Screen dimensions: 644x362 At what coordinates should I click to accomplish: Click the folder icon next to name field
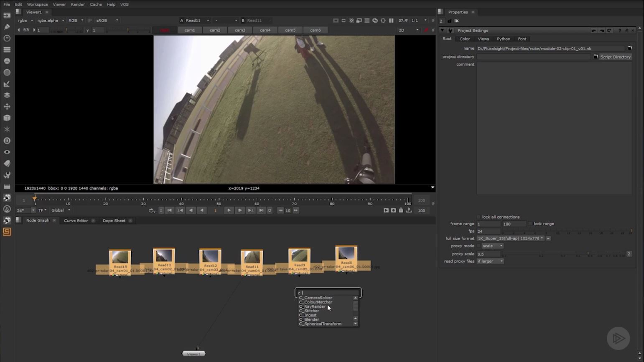tap(630, 48)
